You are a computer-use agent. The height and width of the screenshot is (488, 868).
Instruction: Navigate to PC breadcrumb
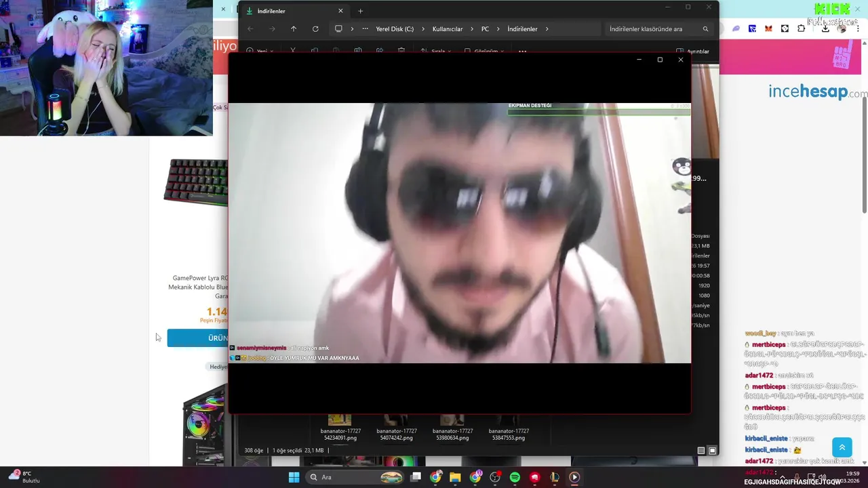point(485,29)
